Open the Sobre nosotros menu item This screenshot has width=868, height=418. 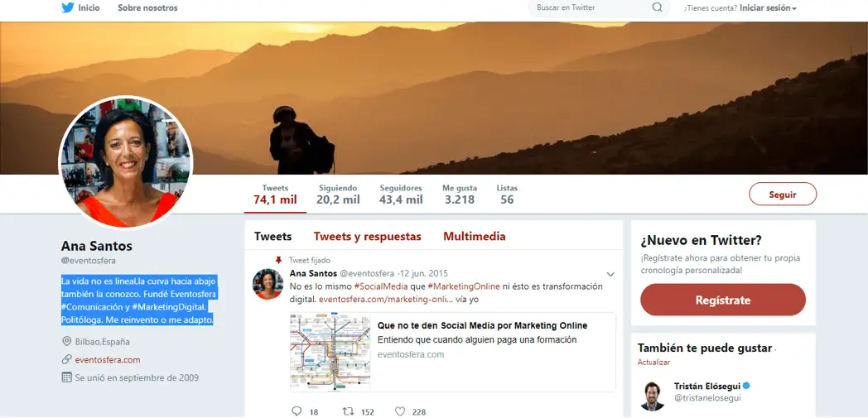tap(147, 7)
